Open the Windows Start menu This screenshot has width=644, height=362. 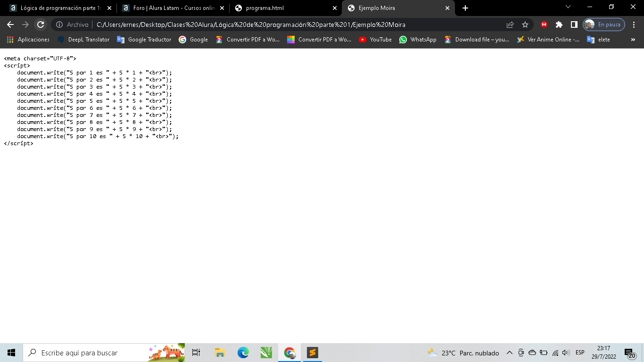click(11, 353)
